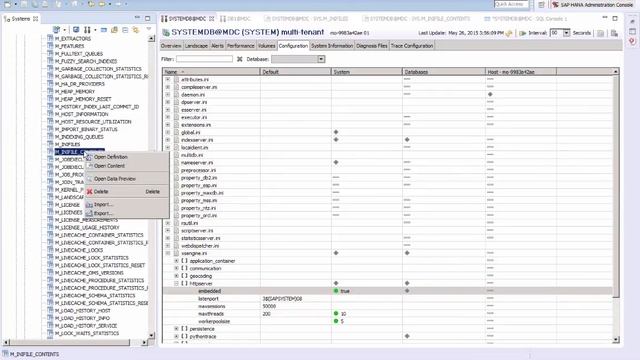Open the Interval seconds dropdown
This screenshot has width=640, height=360.
(x=567, y=33)
